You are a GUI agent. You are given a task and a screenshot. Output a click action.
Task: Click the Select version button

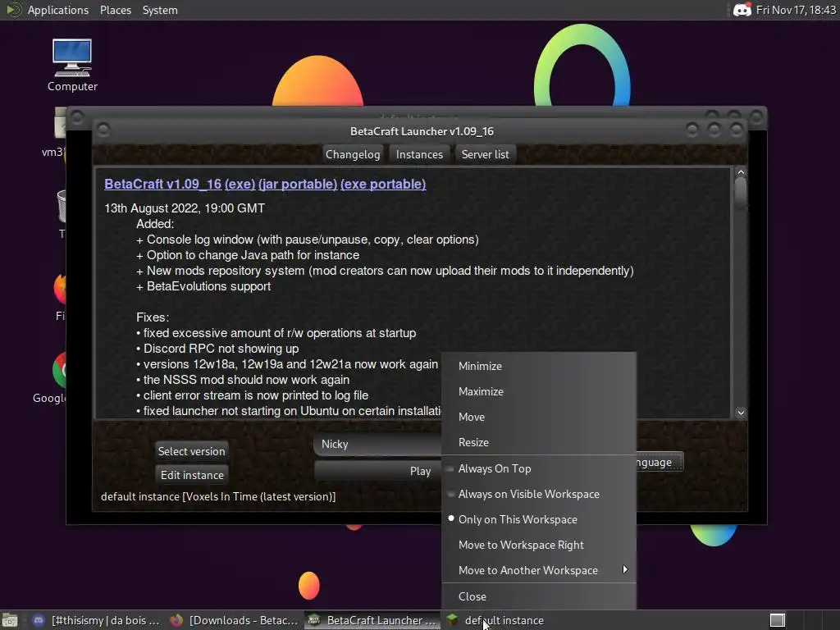coord(191,451)
